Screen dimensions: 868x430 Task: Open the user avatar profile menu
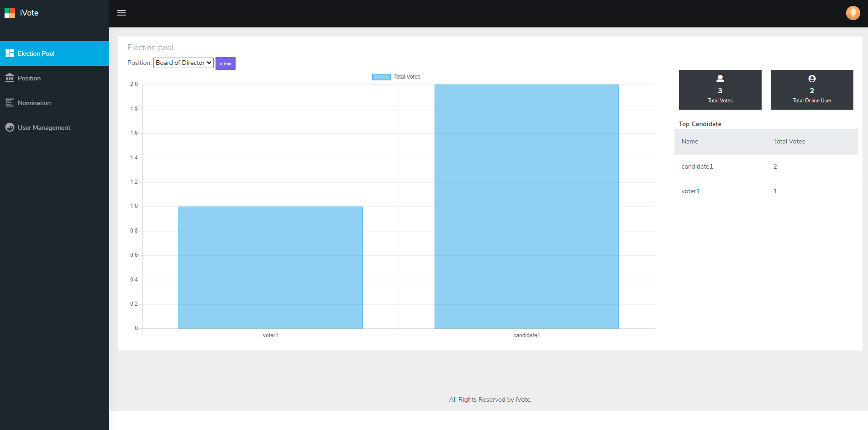click(x=853, y=13)
